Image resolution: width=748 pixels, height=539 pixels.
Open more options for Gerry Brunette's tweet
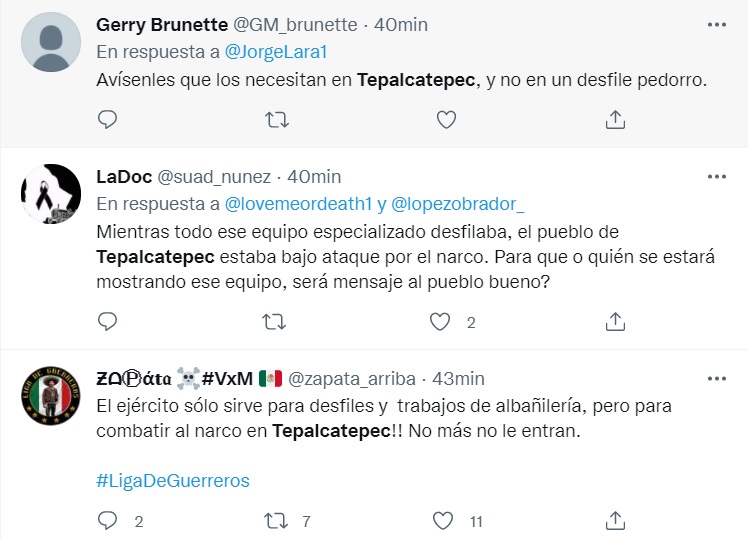[x=716, y=24]
